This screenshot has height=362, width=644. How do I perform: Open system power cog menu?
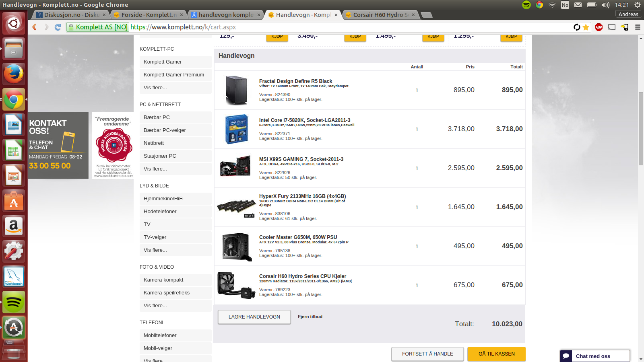pos(638,5)
